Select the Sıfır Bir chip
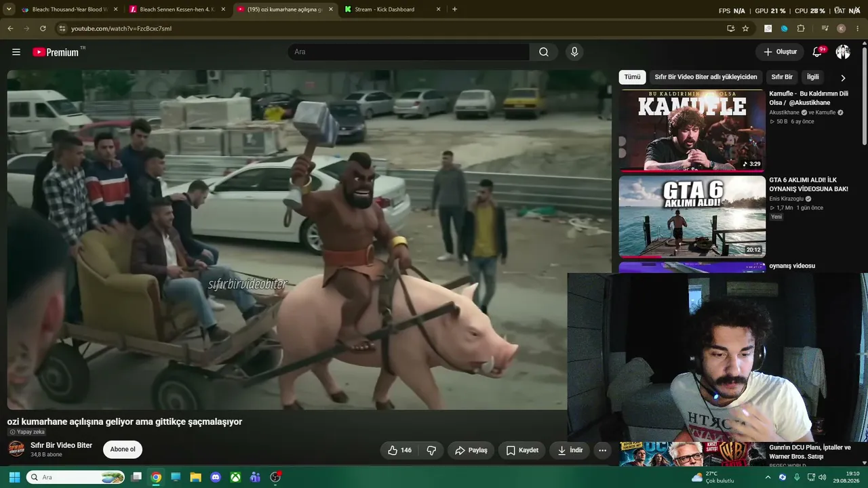The height and width of the screenshot is (488, 868). (782, 77)
